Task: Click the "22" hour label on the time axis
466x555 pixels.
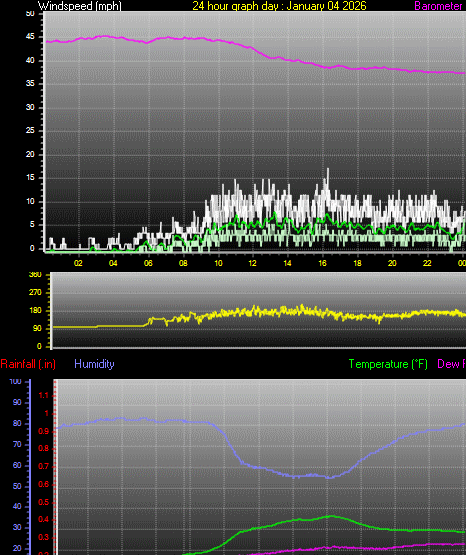Action: tap(427, 263)
